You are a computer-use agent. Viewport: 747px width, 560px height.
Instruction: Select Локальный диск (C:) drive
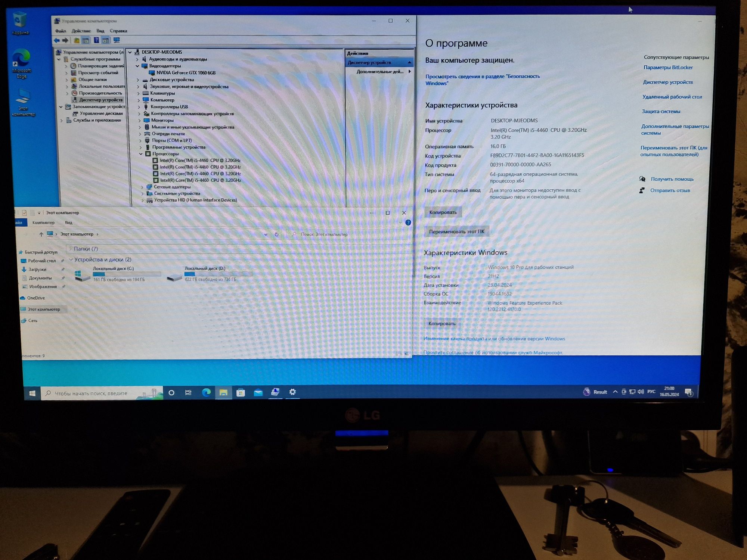(117, 274)
